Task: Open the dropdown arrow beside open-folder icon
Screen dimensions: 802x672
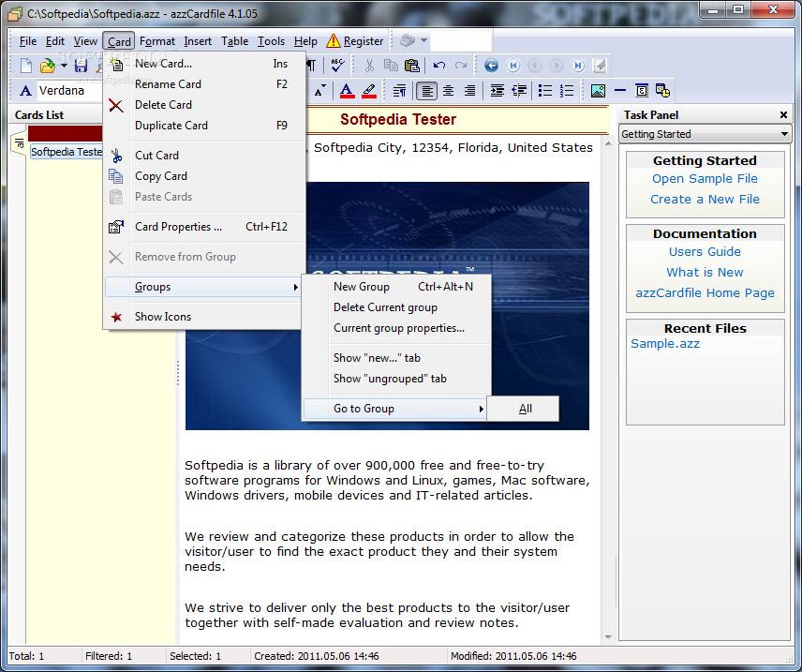Action: (x=64, y=66)
